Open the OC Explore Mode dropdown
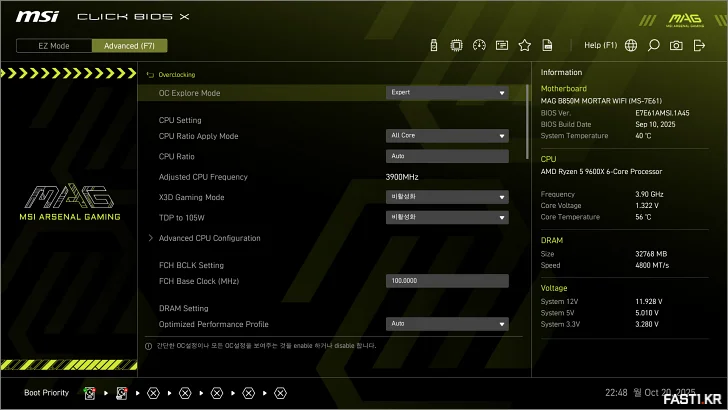This screenshot has width=728, height=410. tap(447, 92)
